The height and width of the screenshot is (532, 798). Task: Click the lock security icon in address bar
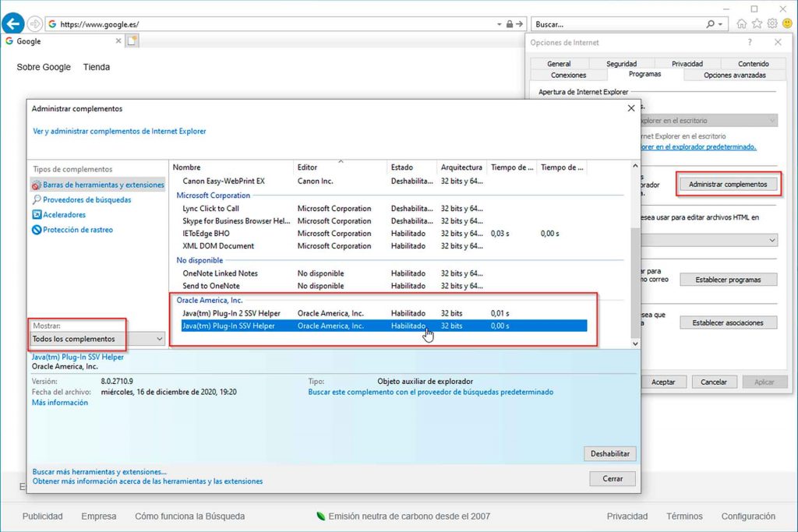(509, 24)
